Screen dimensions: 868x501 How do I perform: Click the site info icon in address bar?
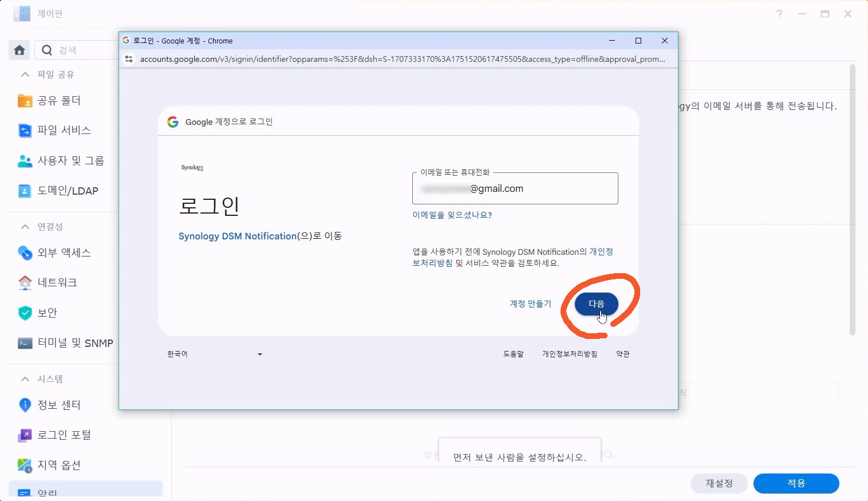tap(129, 59)
